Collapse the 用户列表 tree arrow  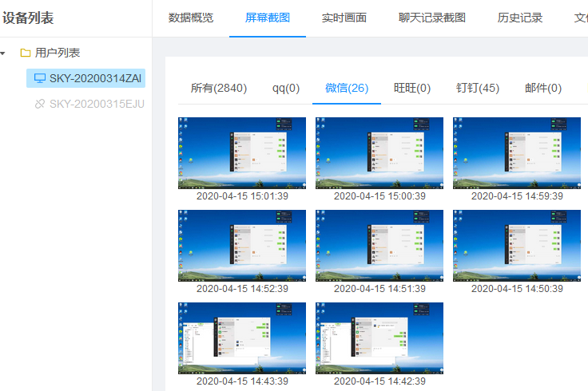3,53
